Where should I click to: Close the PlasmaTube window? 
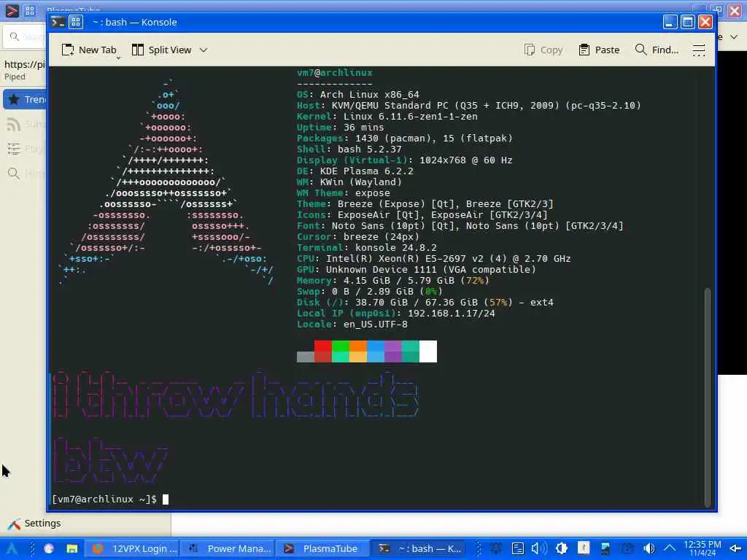(735, 10)
